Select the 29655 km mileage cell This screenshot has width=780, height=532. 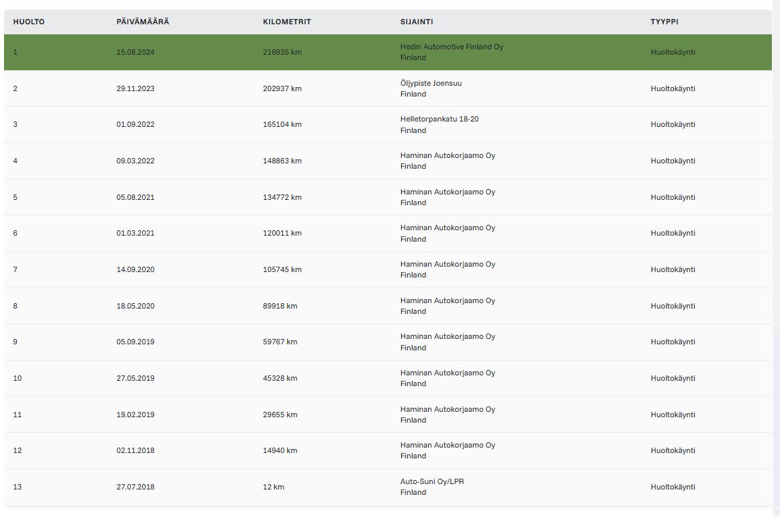coord(280,415)
